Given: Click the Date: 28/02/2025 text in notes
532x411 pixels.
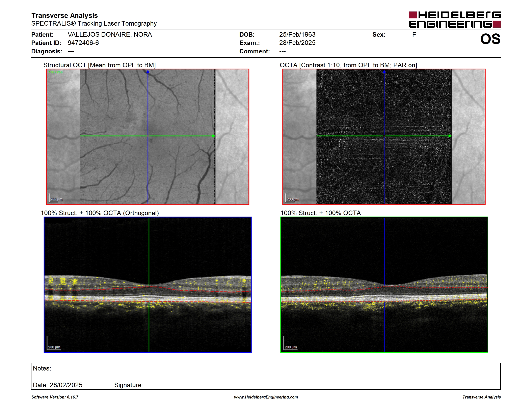Looking at the screenshot, I should pyautogui.click(x=57, y=385).
